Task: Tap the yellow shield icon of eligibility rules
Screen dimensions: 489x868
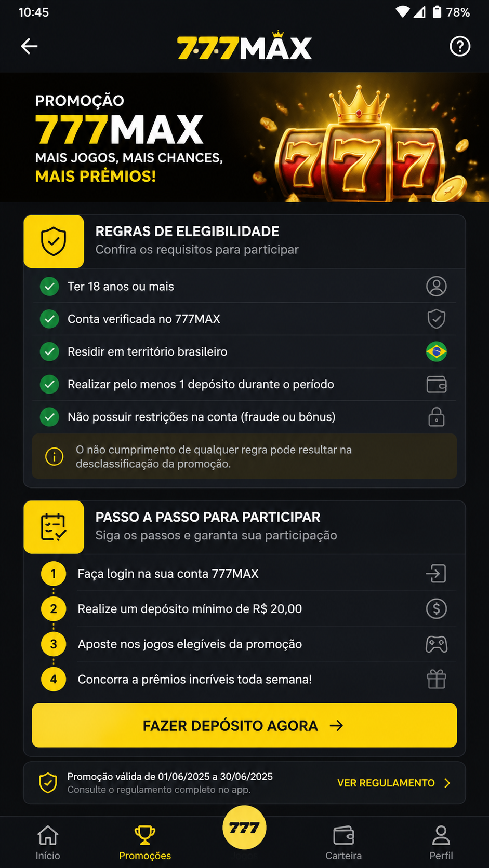Action: coord(54,241)
